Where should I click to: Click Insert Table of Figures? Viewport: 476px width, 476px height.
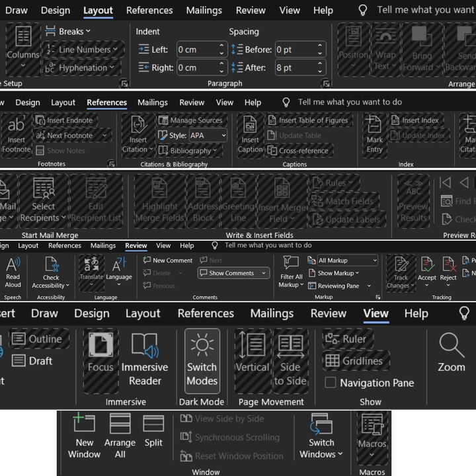309,120
